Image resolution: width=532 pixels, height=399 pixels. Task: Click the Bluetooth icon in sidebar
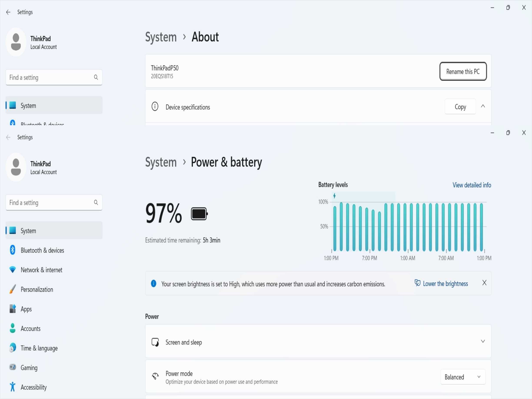pos(13,250)
